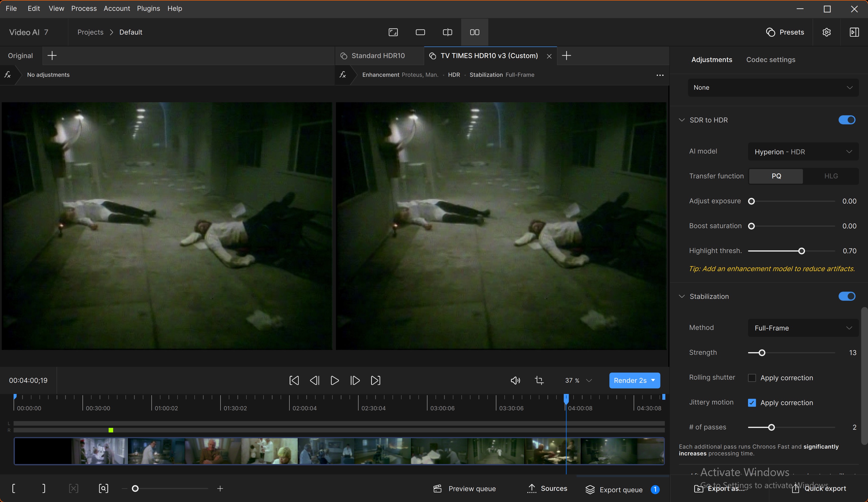Select PQ transfer function
The width and height of the screenshot is (868, 502).
click(x=776, y=176)
